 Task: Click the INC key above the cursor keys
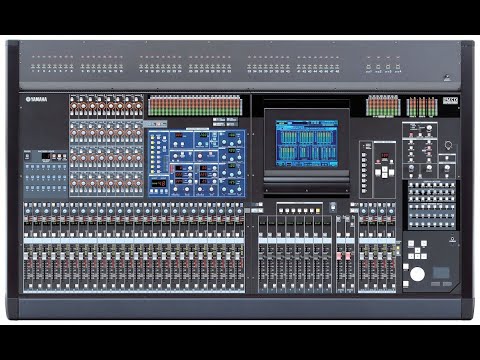[424, 244]
